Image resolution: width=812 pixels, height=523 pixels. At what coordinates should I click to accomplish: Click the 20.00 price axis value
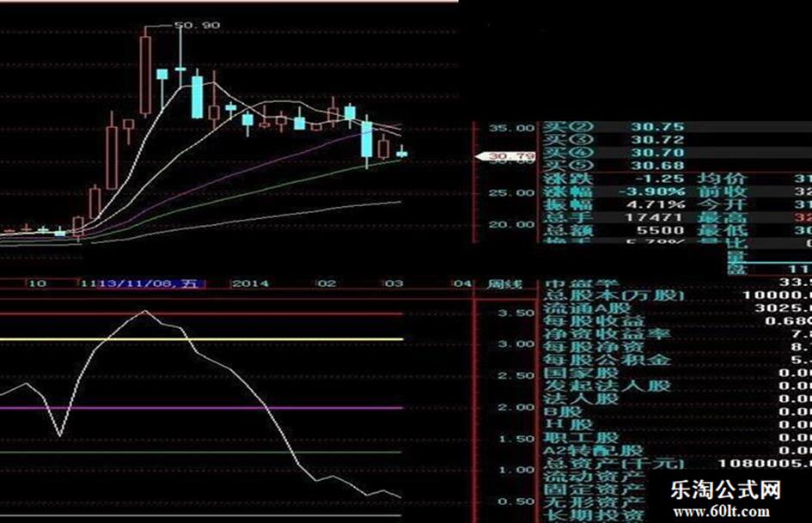point(512,224)
